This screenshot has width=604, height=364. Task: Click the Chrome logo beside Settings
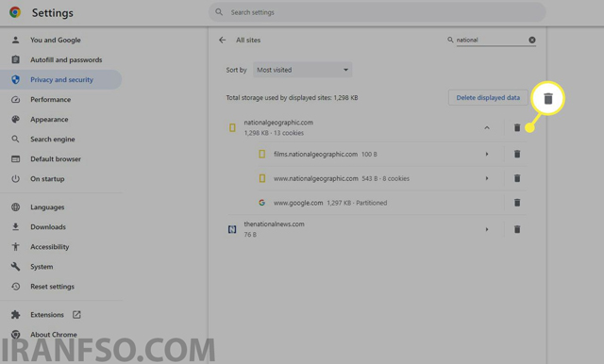15,12
